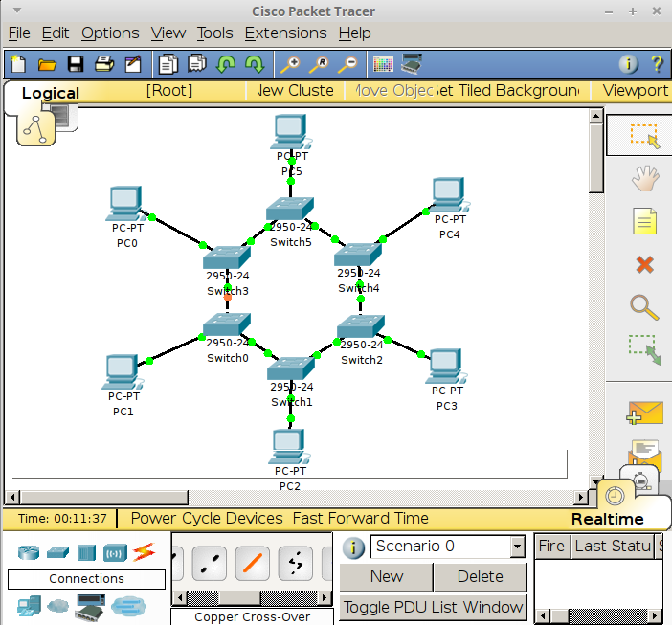Undo with the left green arrow

(226, 64)
